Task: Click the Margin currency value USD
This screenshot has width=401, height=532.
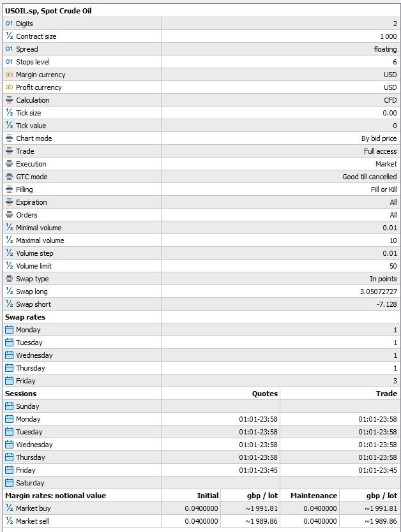Action: pyautogui.click(x=390, y=75)
